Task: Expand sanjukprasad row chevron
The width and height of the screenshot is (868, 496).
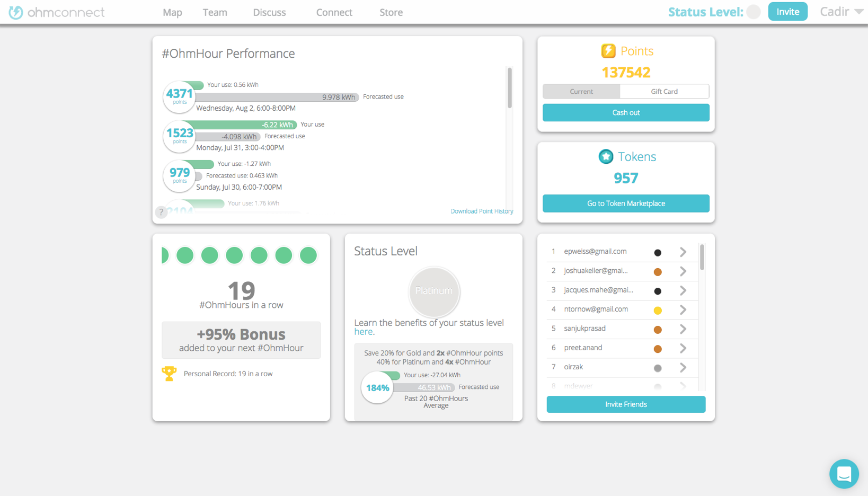Action: pyautogui.click(x=683, y=329)
